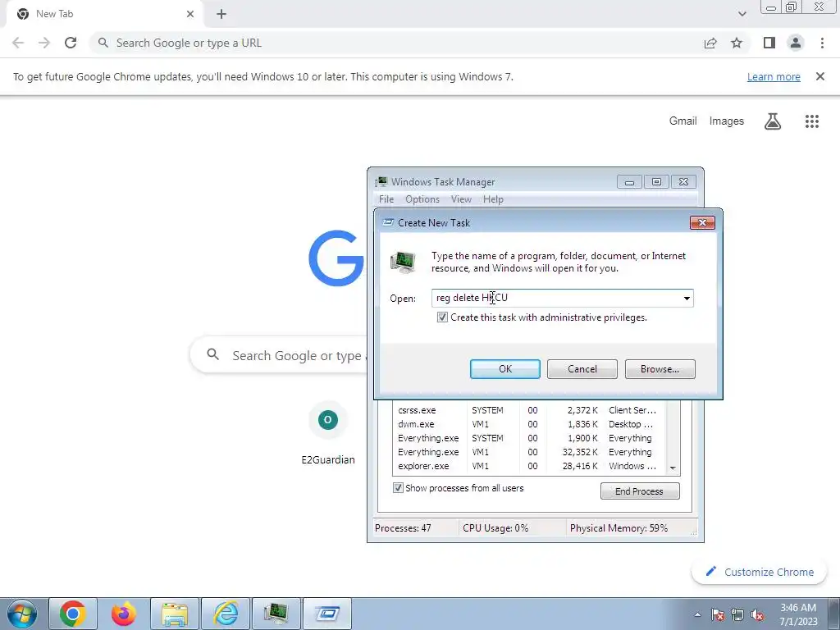This screenshot has height=630, width=840.
Task: Open Gmail link
Action: click(x=683, y=121)
